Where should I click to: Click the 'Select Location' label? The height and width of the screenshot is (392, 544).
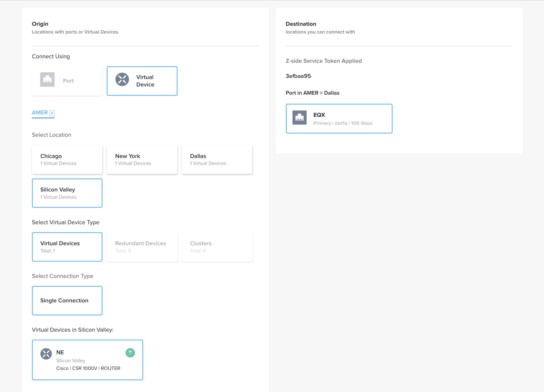[52, 135]
